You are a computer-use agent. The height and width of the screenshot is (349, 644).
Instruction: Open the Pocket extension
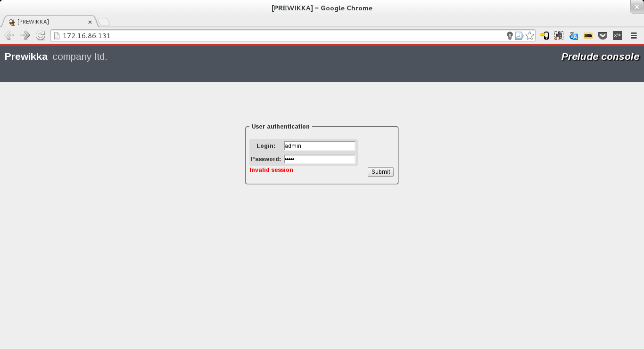[x=603, y=35]
